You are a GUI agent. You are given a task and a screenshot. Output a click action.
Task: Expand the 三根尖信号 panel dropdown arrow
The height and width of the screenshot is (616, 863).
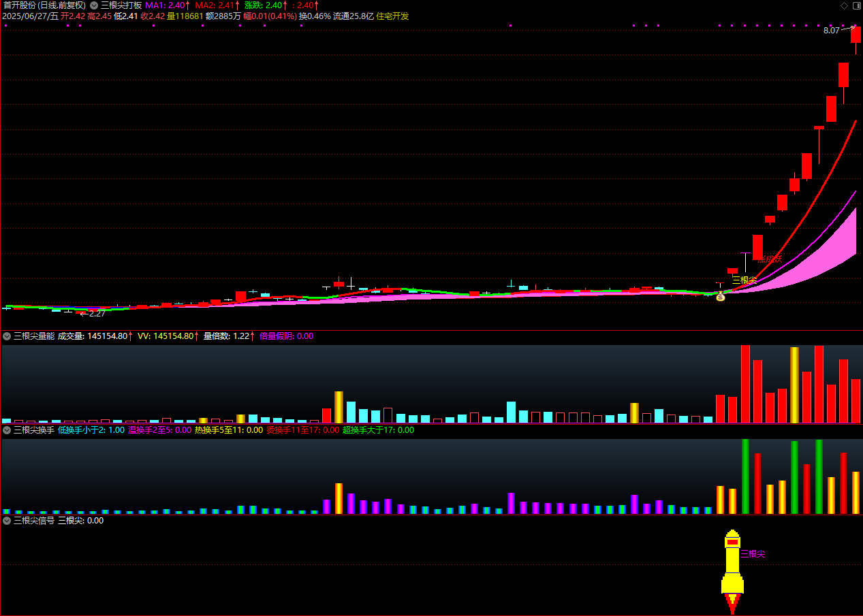tap(7, 521)
